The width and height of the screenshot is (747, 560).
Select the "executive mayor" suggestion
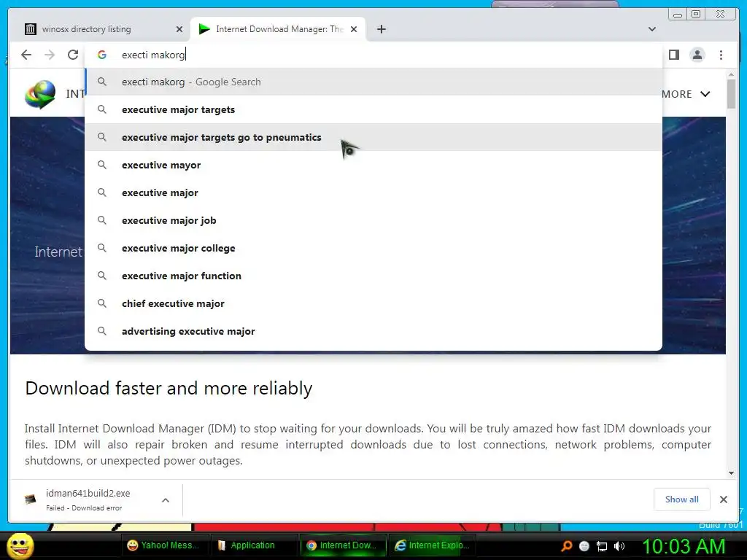[x=373, y=166]
